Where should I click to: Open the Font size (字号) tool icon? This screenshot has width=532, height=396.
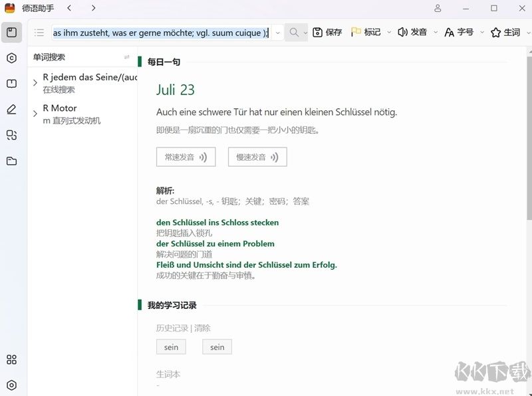click(449, 33)
